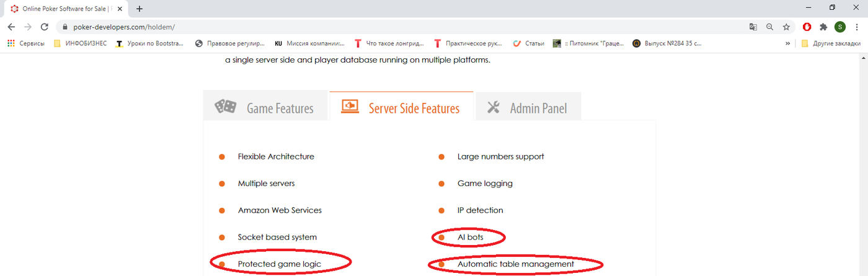Click the site padlock icon

[x=66, y=27]
